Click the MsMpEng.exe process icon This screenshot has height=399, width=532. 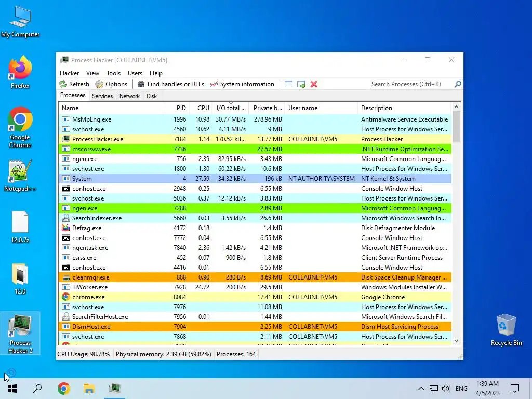pos(66,119)
